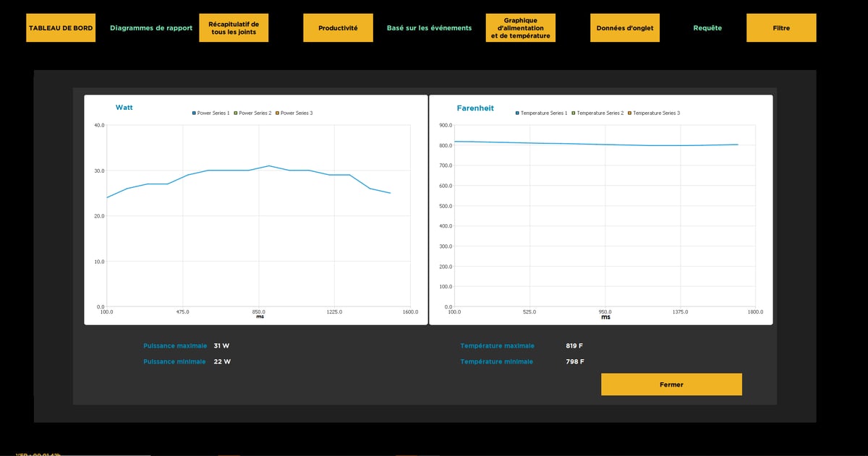
Task: Click the Puissance maximale 31 W value
Action: [x=222, y=346]
